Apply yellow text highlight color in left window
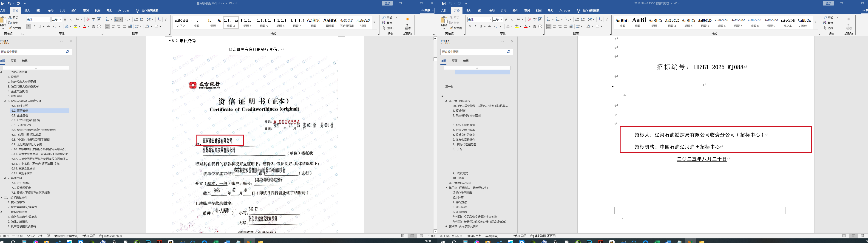The image size is (868, 243). coord(76,27)
